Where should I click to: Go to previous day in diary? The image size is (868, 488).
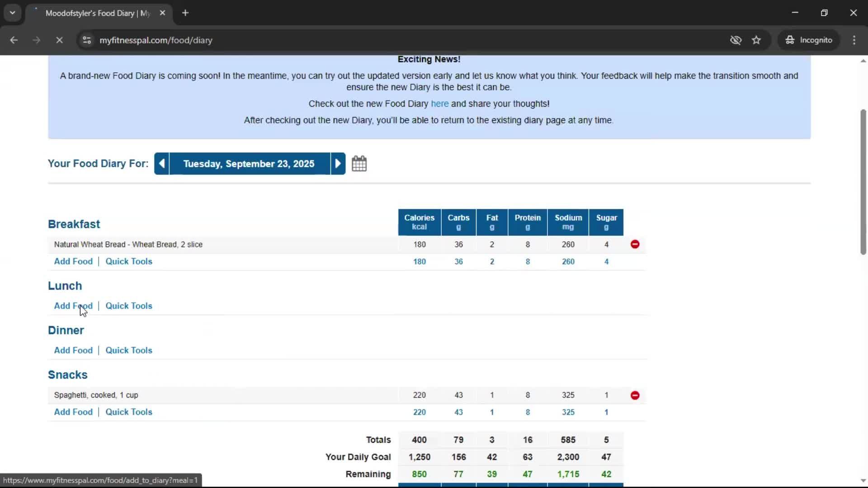[162, 164]
